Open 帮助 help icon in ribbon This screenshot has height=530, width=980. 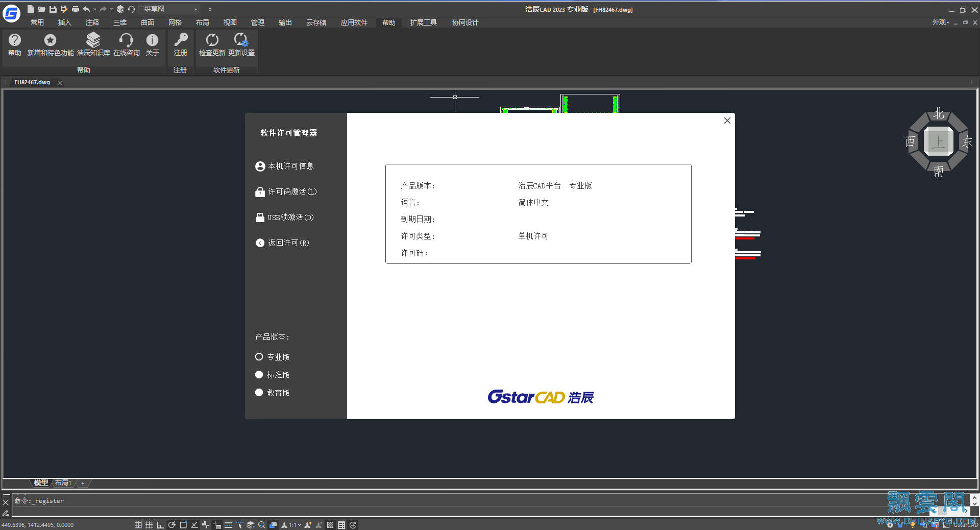(15, 44)
